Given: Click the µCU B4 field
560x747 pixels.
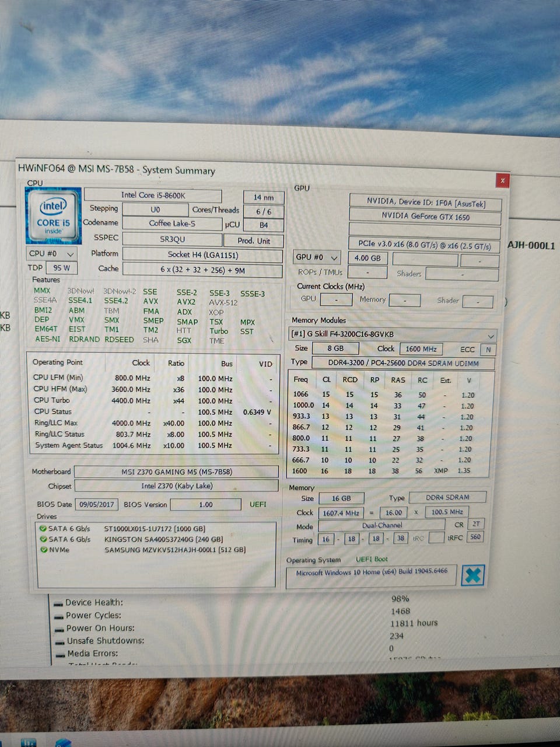Looking at the screenshot, I should 264,225.
